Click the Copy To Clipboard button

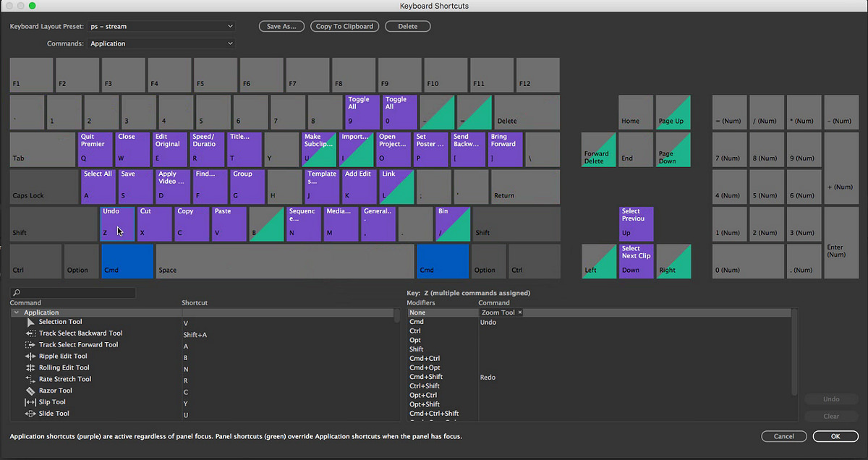point(345,26)
